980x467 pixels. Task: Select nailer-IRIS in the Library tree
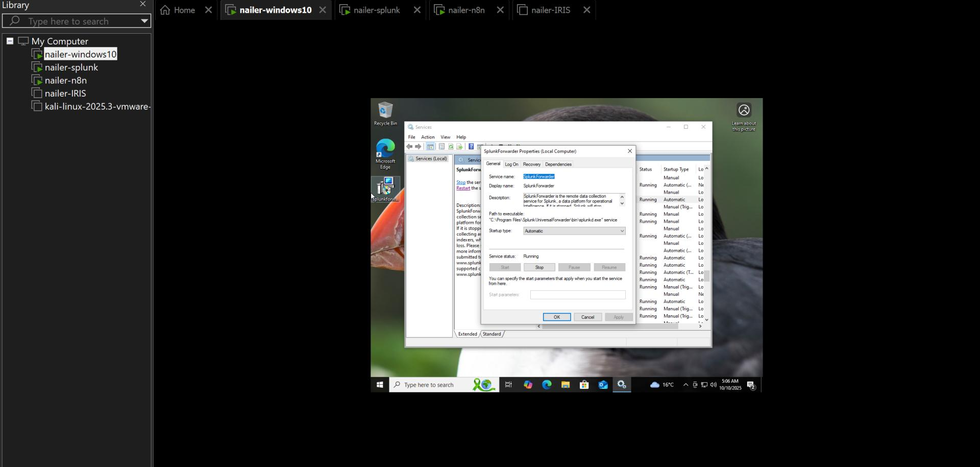click(x=65, y=94)
